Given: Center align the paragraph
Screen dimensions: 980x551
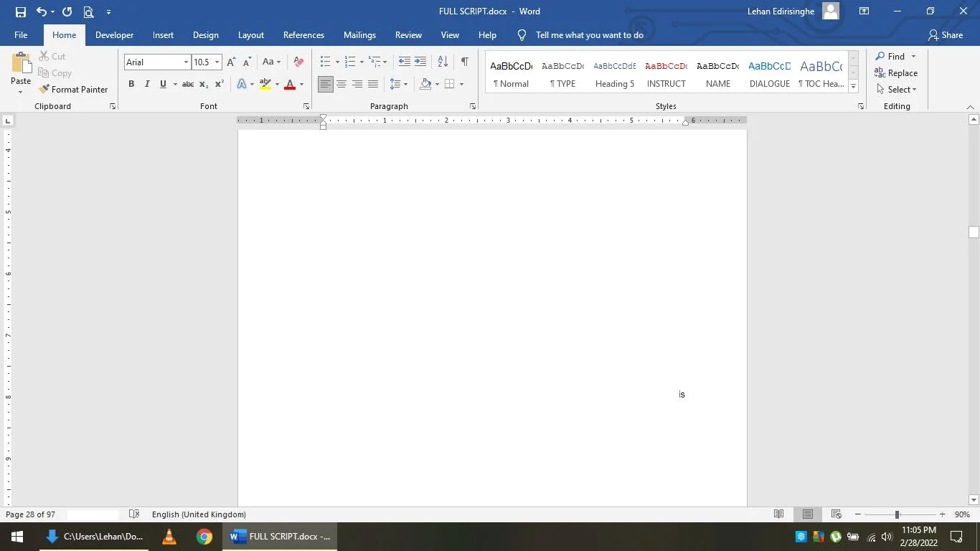Looking at the screenshot, I should pos(341,84).
